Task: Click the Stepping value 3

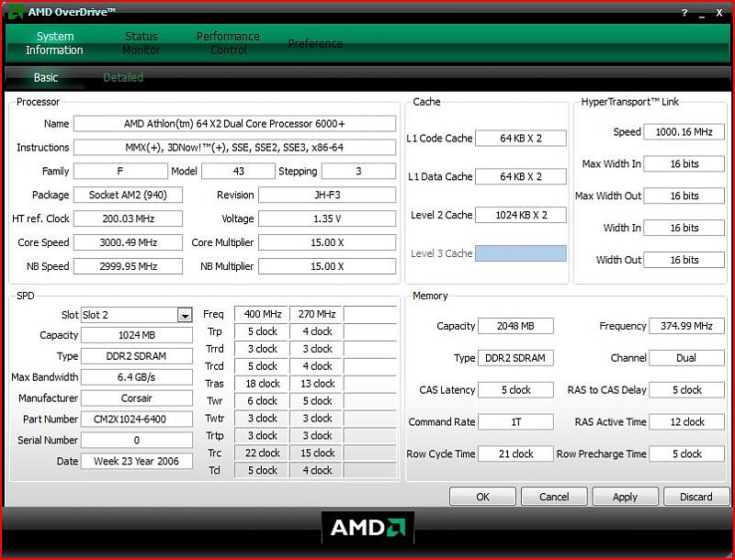Action: tap(358, 172)
